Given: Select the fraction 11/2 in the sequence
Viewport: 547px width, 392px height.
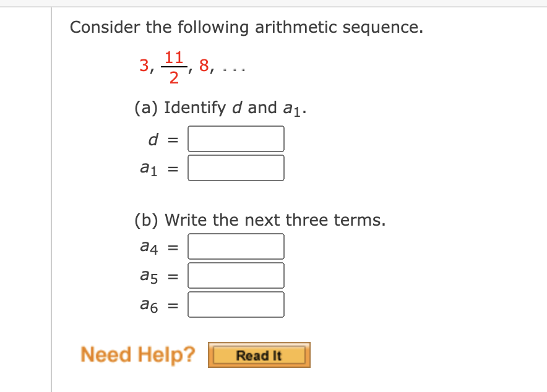Looking at the screenshot, I should pos(173,64).
